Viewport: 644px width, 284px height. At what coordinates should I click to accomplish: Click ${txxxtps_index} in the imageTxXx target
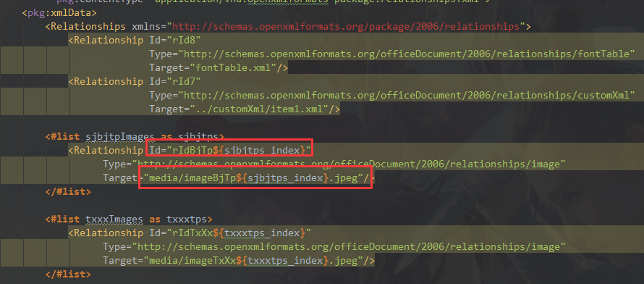pyautogui.click(x=282, y=261)
